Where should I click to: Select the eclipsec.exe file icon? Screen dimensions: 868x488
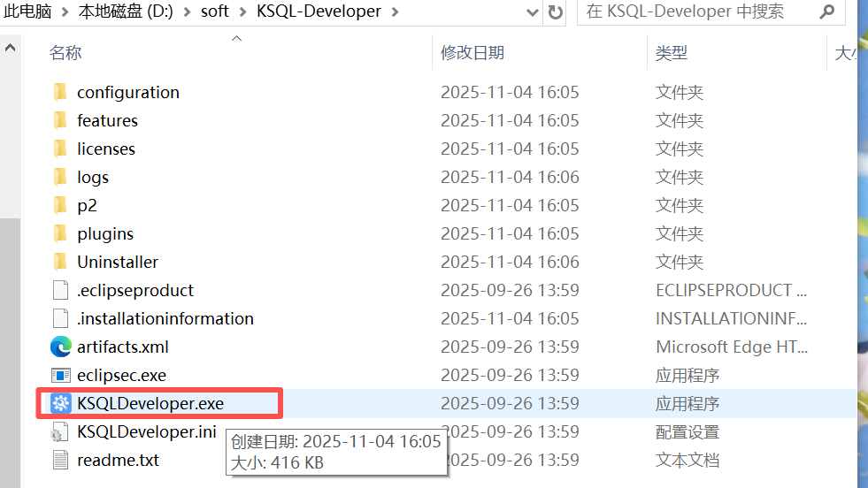tap(60, 375)
